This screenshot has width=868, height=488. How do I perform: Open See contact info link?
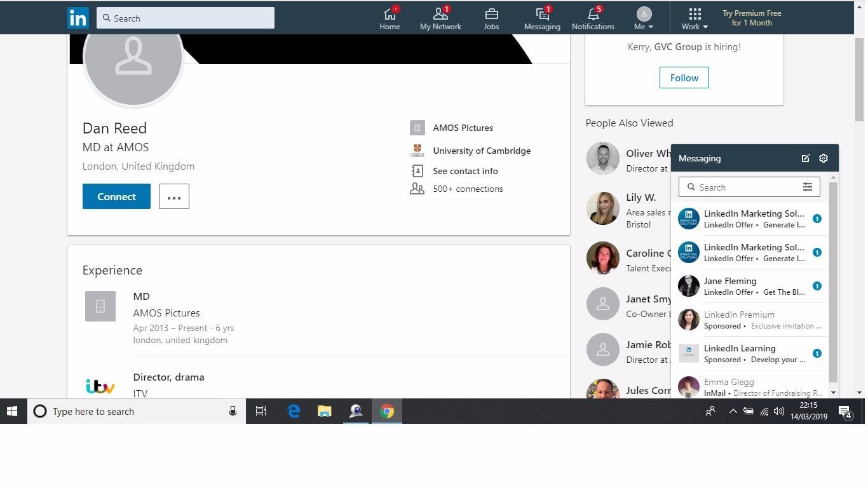click(x=465, y=171)
